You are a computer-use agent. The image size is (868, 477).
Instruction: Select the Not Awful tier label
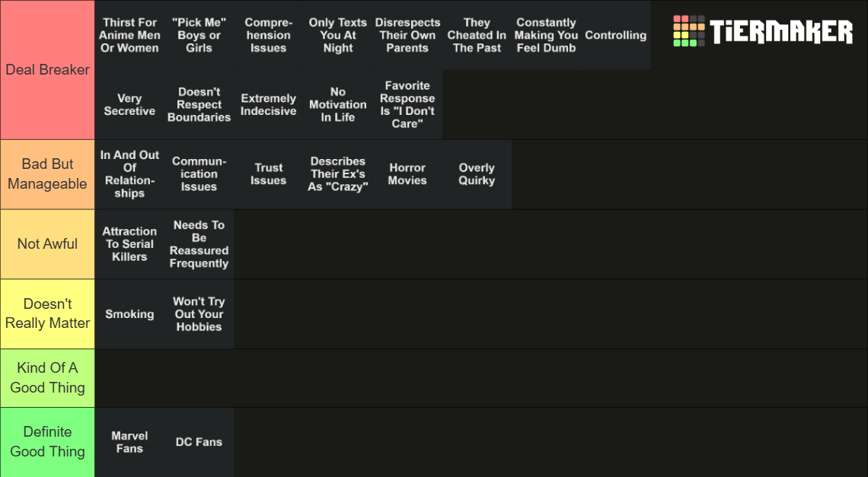(x=47, y=244)
